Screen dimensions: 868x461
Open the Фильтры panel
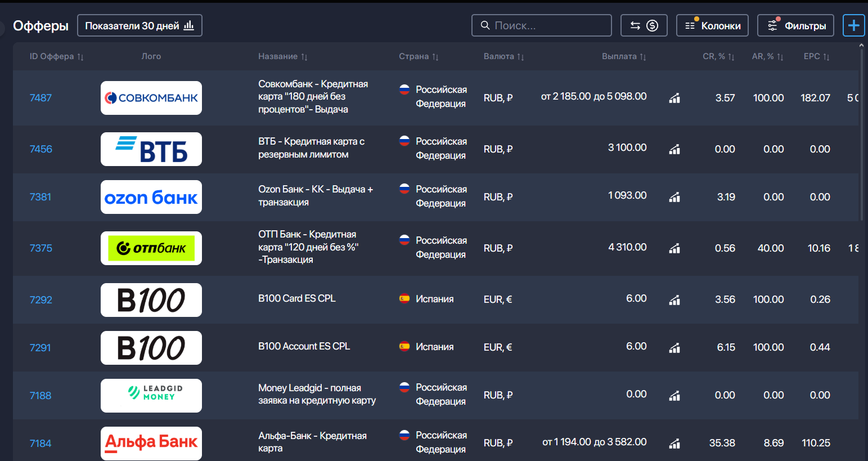click(x=795, y=25)
